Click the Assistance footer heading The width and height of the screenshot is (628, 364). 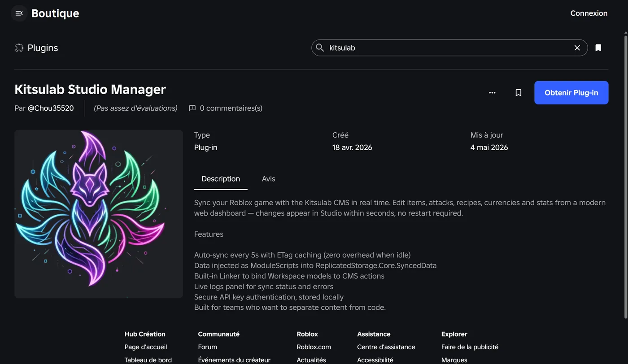[x=374, y=334]
